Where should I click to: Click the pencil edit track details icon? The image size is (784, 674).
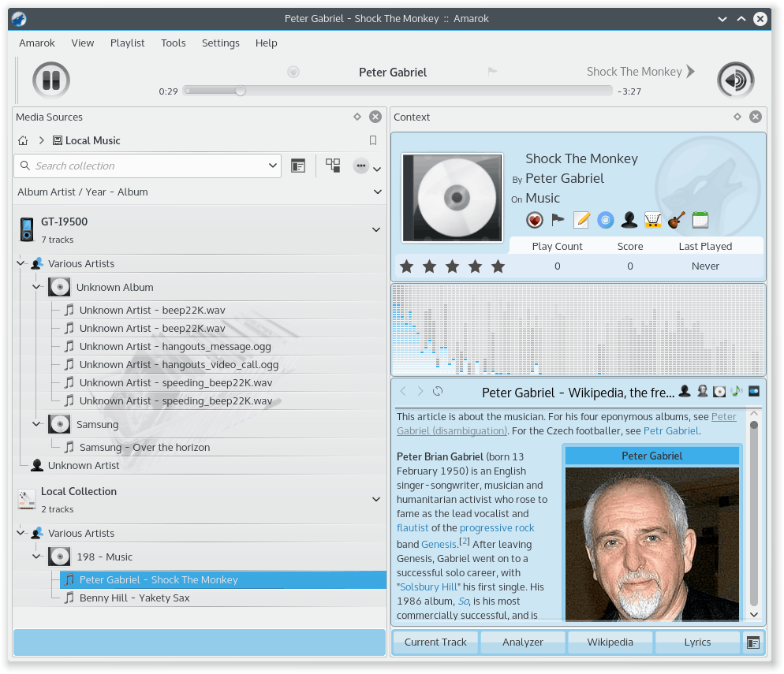tap(581, 220)
